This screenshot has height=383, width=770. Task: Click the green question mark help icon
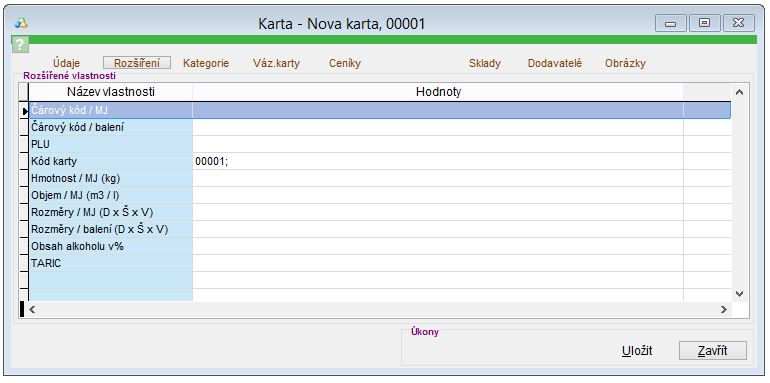coord(19,44)
